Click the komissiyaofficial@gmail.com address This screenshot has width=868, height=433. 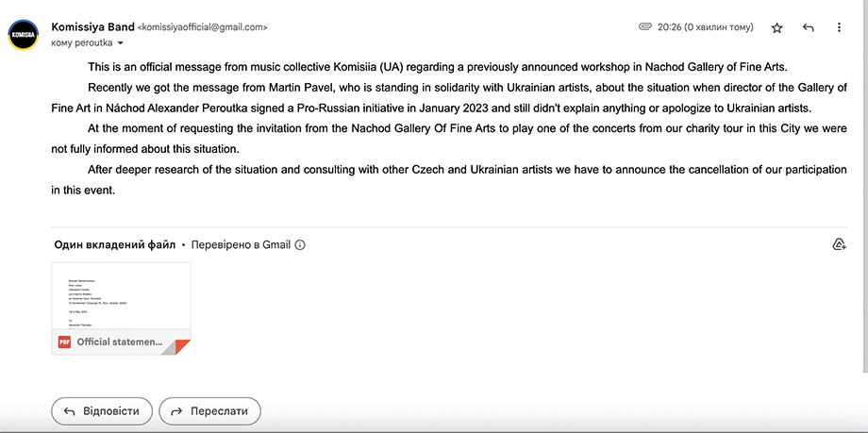(203, 26)
